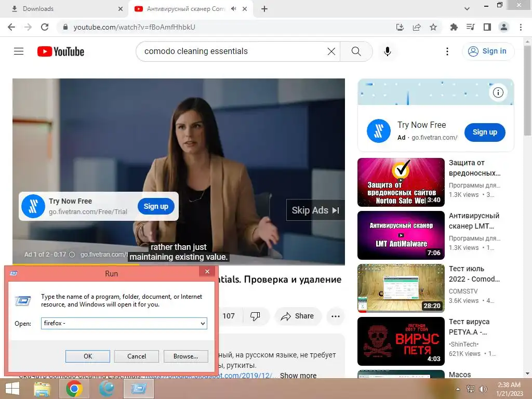Screen dimensions: 532x399
Task: Open the Chrome extensions puzzle icon
Action: pyautogui.click(x=454, y=27)
